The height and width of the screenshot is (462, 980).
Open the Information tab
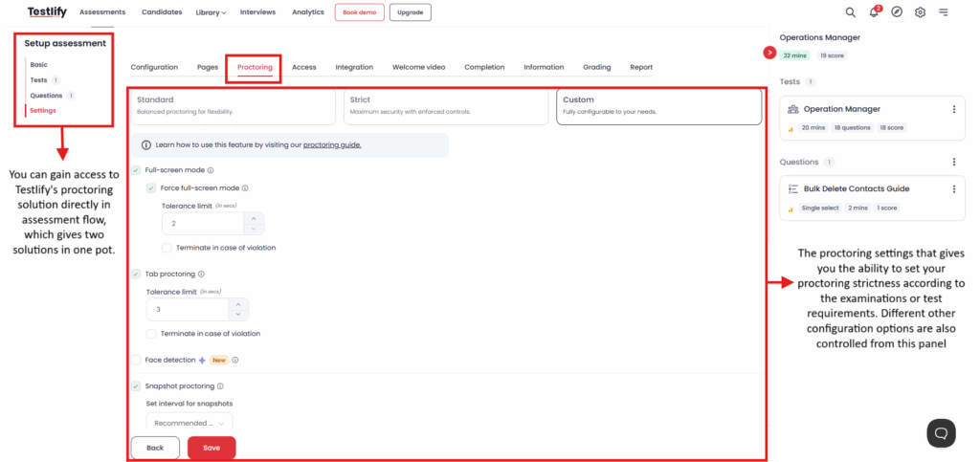click(x=544, y=67)
